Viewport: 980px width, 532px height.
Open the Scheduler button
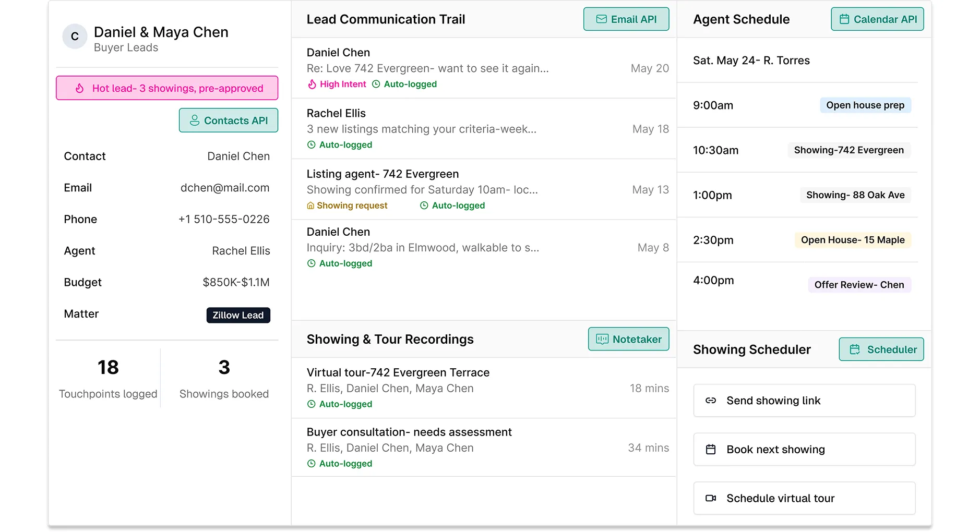tap(881, 349)
